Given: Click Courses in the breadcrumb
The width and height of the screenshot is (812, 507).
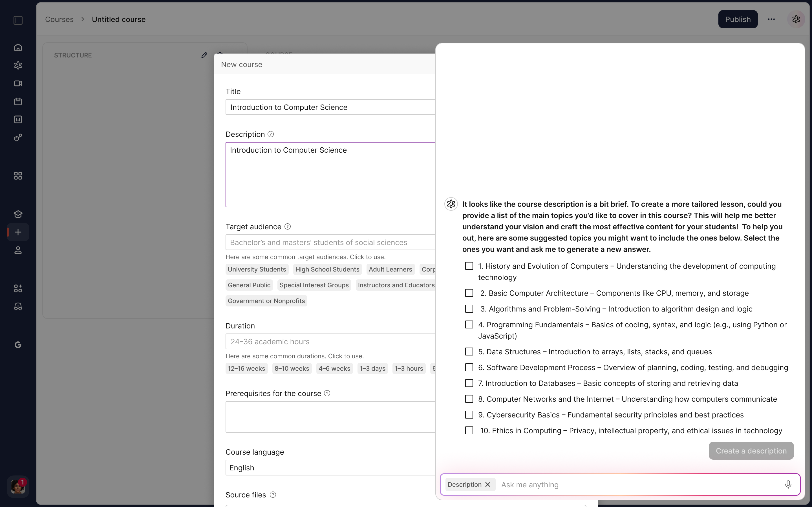Looking at the screenshot, I should 59,19.
